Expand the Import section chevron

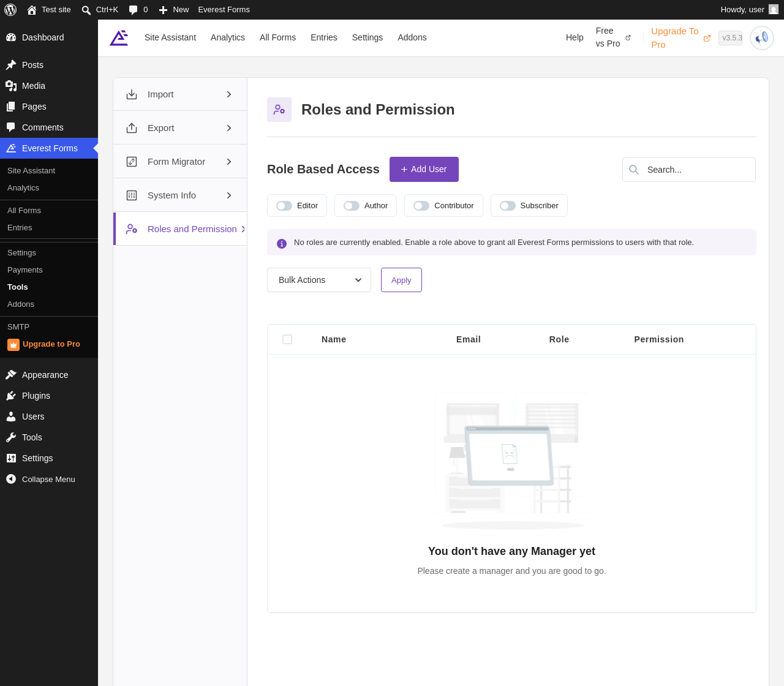[x=229, y=94]
